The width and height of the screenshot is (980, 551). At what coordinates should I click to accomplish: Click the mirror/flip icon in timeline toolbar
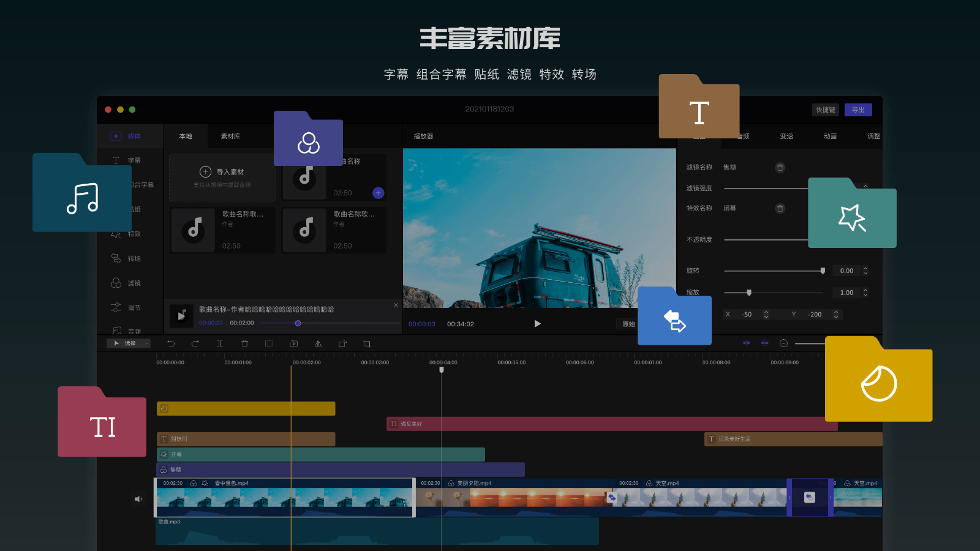(317, 343)
